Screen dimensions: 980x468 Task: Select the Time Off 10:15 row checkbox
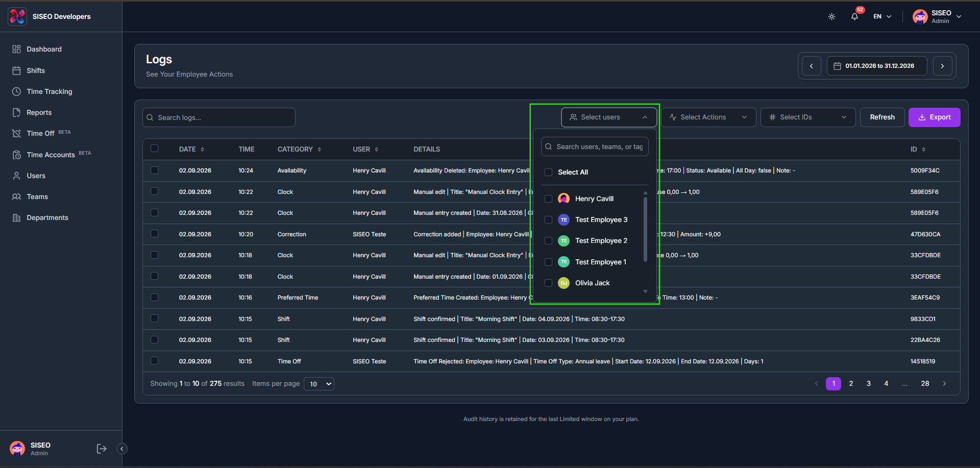click(154, 361)
